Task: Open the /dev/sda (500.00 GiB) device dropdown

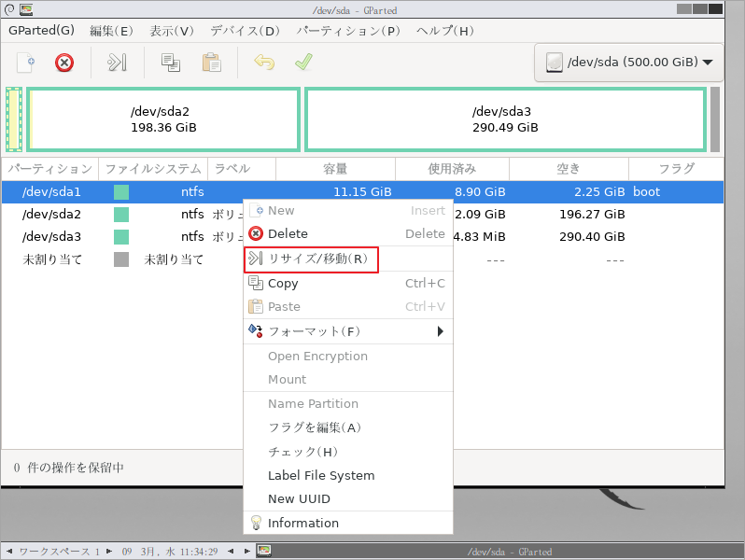Action: click(628, 63)
